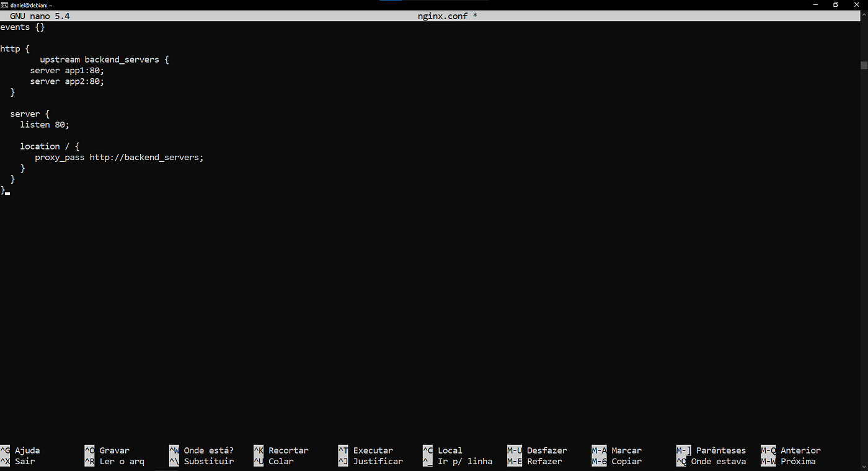Viewport: 868px width, 471px height.
Task: Click the 'server {' line
Action: click(30, 114)
